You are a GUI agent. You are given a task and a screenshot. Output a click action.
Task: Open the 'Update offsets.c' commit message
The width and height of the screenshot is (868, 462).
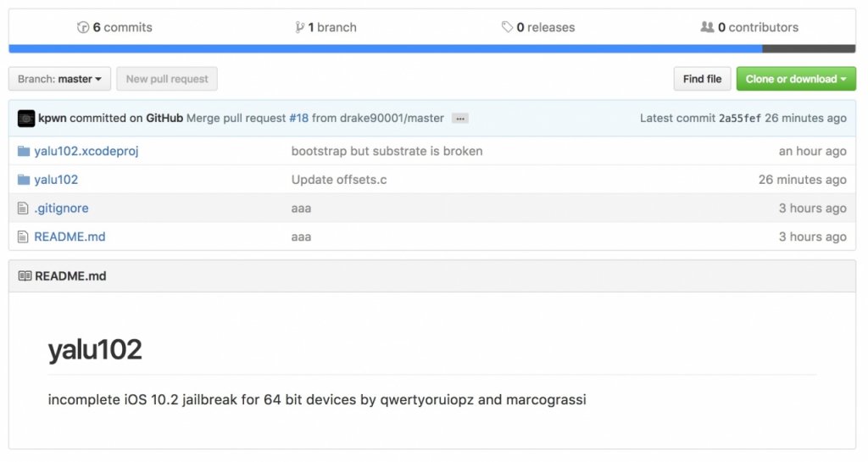click(339, 180)
